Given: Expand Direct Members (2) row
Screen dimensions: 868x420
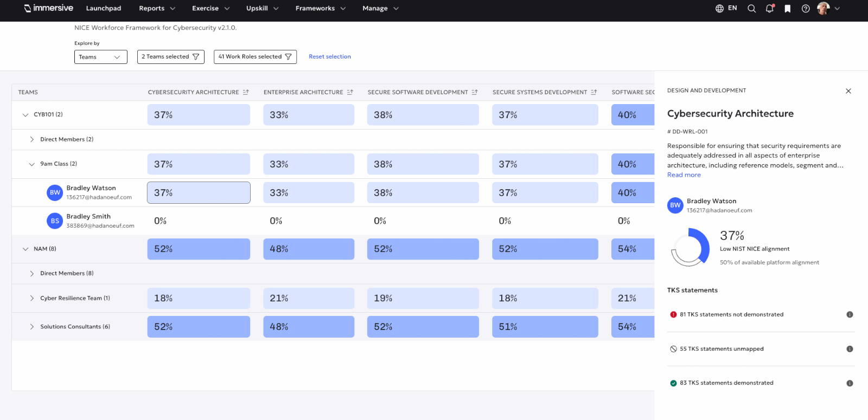Looking at the screenshot, I should (31, 139).
